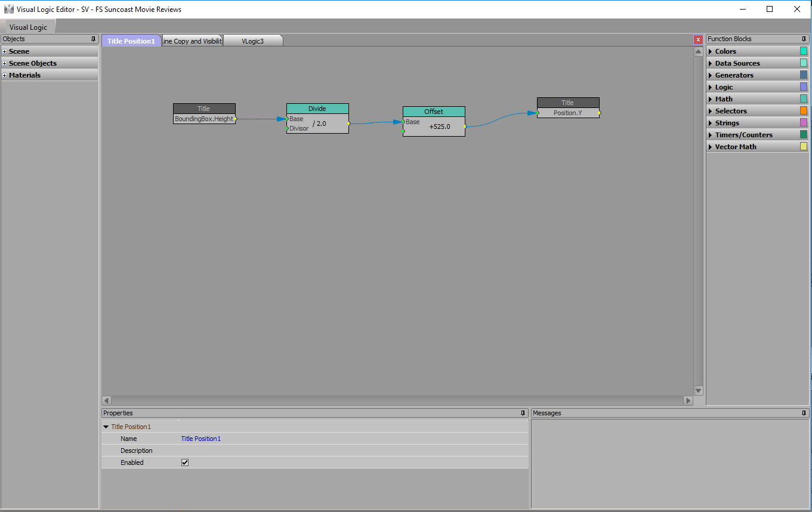Expand the Scene tree node
This screenshot has height=512, width=812.
pyautogui.click(x=5, y=51)
